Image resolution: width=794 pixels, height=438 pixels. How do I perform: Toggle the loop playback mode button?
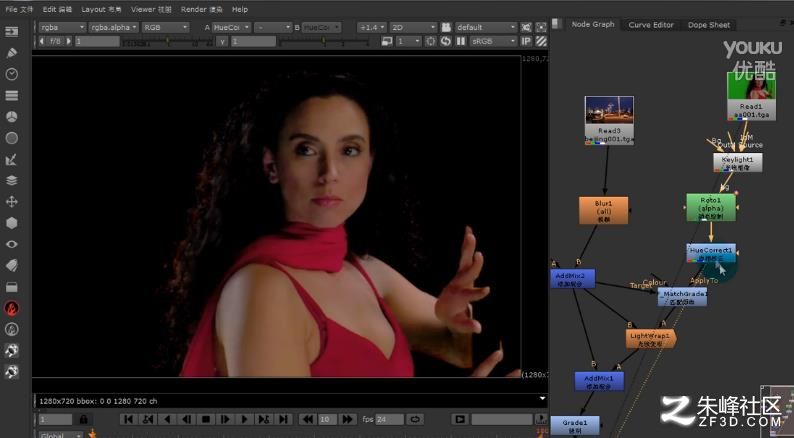point(415,419)
